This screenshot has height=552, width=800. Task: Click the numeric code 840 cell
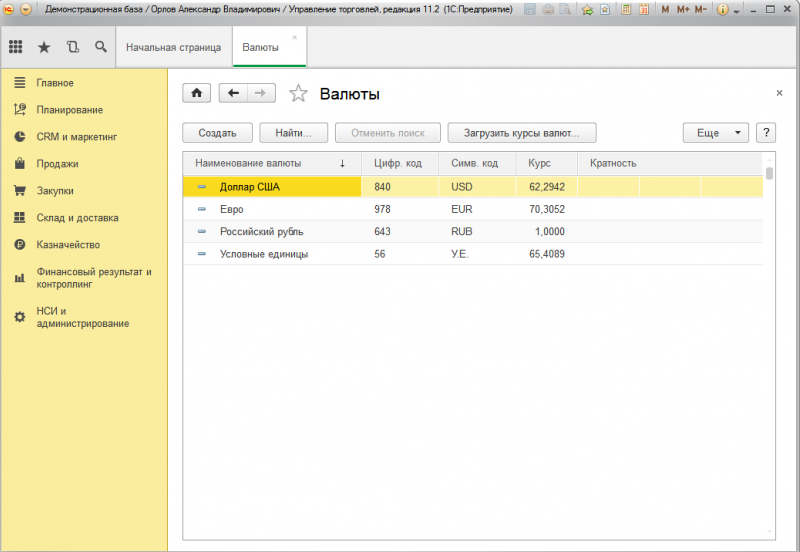399,187
